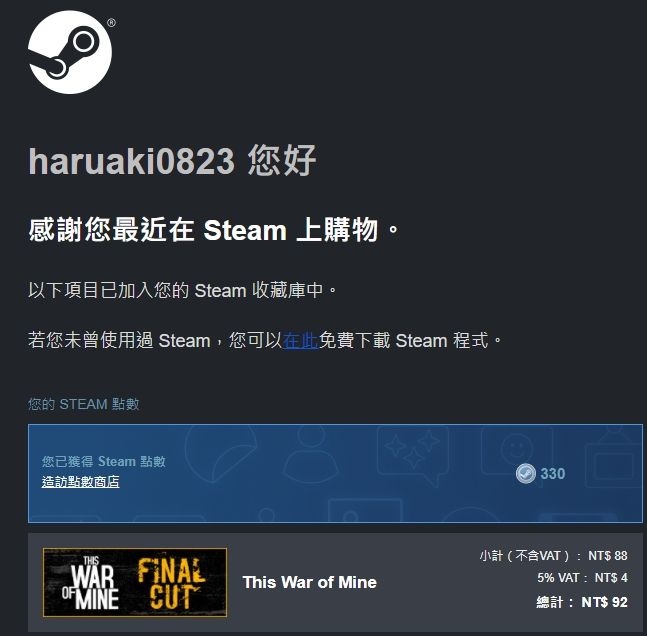Click the Steam logo at the top
This screenshot has height=636, width=647.
pos(70,52)
